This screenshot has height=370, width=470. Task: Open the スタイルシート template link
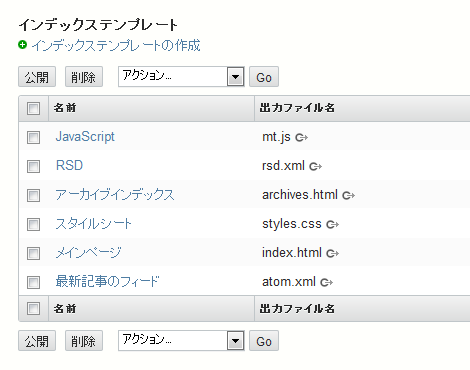tap(93, 224)
